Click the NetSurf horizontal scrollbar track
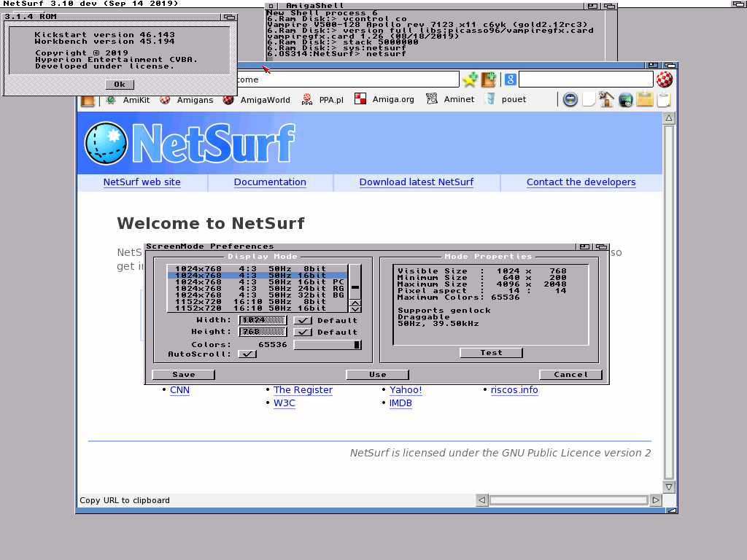This screenshot has width=747, height=560. click(569, 500)
